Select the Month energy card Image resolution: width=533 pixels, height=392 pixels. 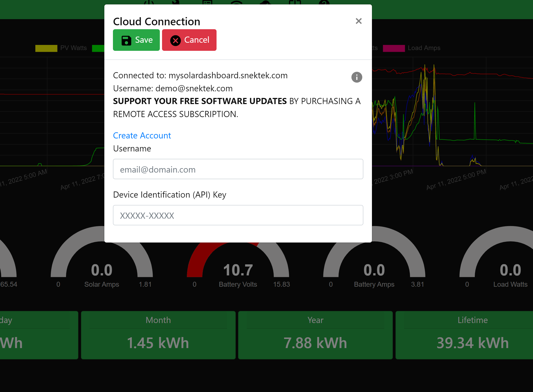pos(158,335)
